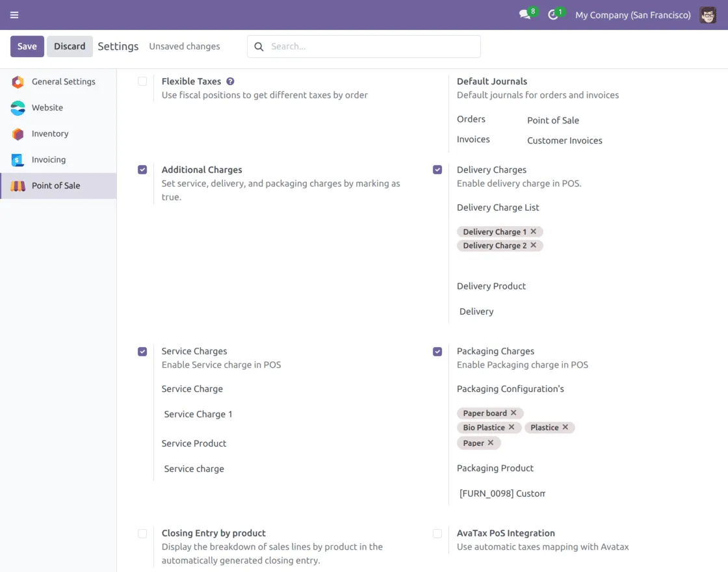Click the settings search field
The image size is (728, 572).
(x=370, y=46)
